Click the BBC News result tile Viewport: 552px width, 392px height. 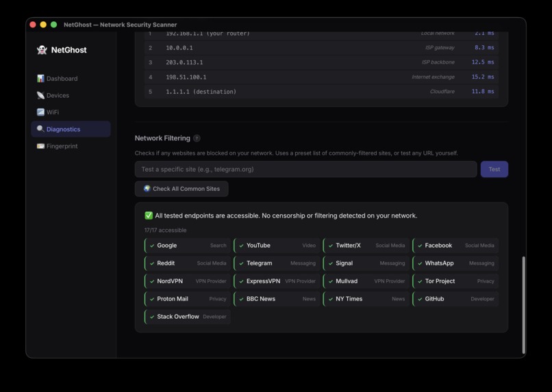click(x=277, y=299)
